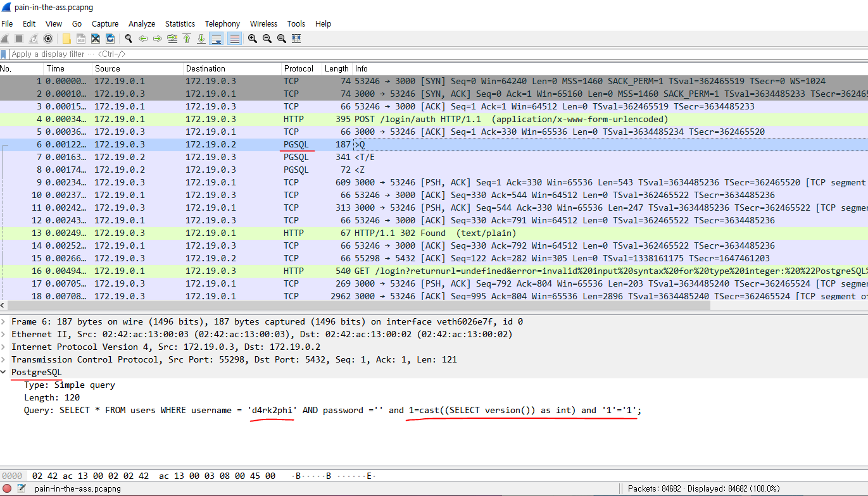868x496 pixels.
Task: Open the Analyze menu
Action: click(142, 23)
